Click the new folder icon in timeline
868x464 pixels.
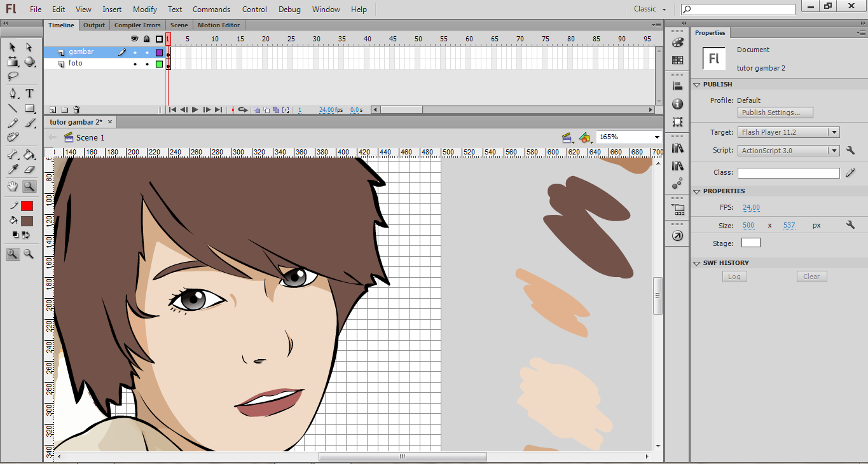pos(65,110)
